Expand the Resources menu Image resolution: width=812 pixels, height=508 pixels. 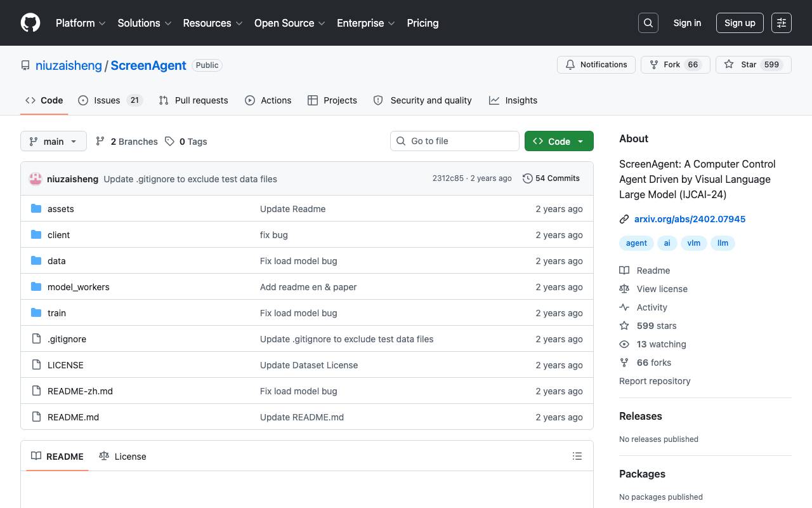(213, 23)
